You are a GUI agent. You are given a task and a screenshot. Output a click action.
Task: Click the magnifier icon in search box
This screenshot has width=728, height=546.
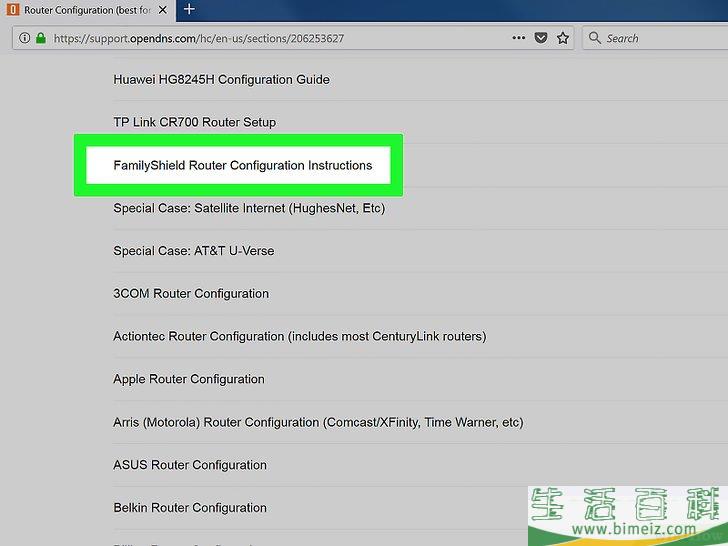coord(595,38)
